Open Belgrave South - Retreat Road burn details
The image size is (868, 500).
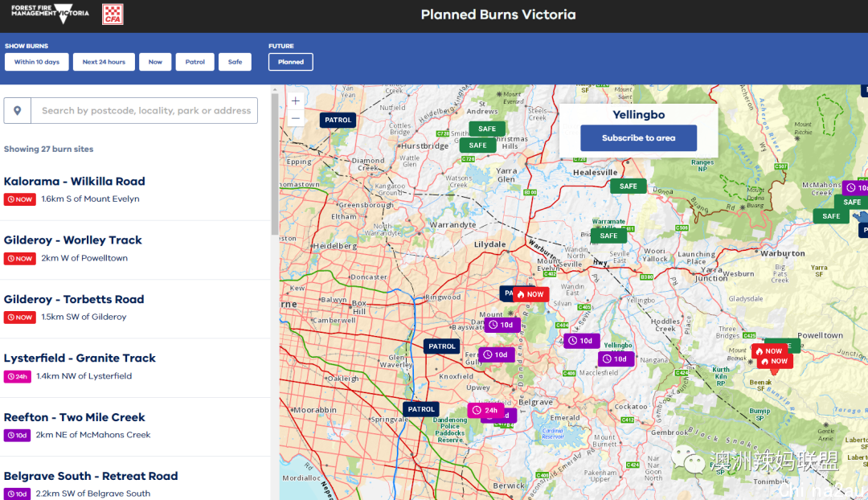[91, 476]
